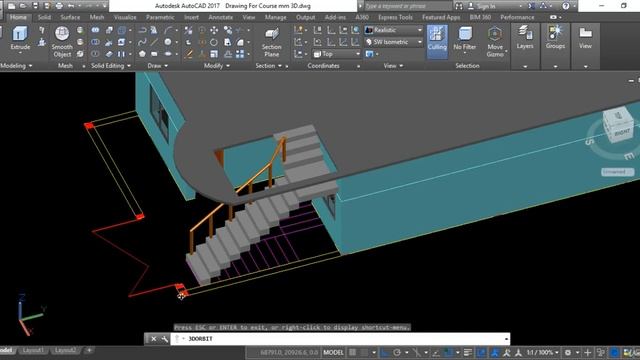640x360 pixels.
Task: Select the Extrude tool
Action: 20,38
